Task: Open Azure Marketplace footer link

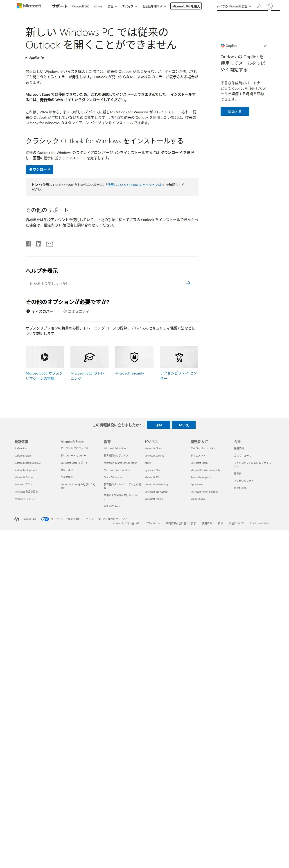Action: point(201,477)
